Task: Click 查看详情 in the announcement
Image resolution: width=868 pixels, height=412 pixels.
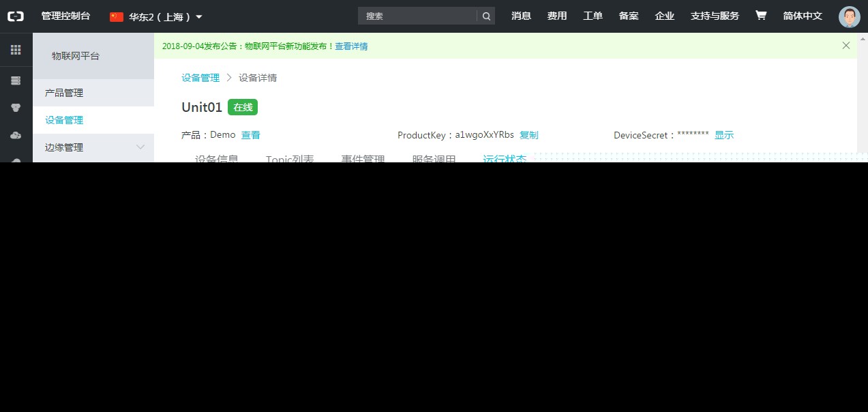Action: tap(351, 46)
